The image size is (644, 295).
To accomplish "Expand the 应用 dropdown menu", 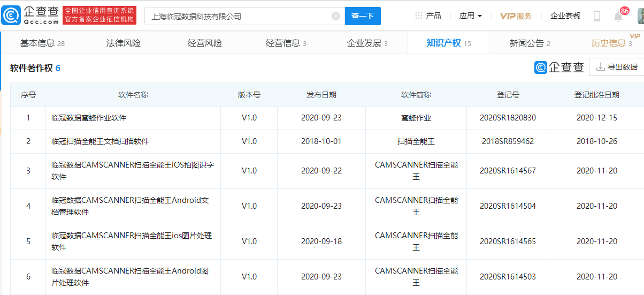I will click(471, 16).
